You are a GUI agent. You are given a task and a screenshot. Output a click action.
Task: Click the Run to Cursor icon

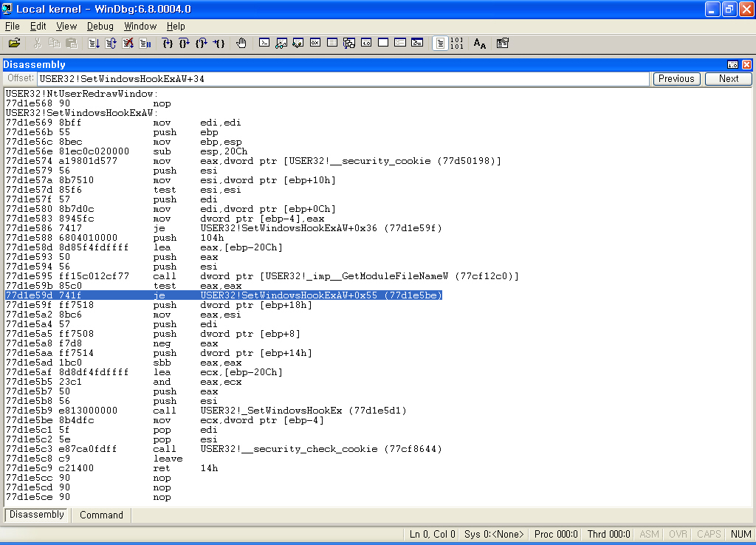click(x=219, y=44)
